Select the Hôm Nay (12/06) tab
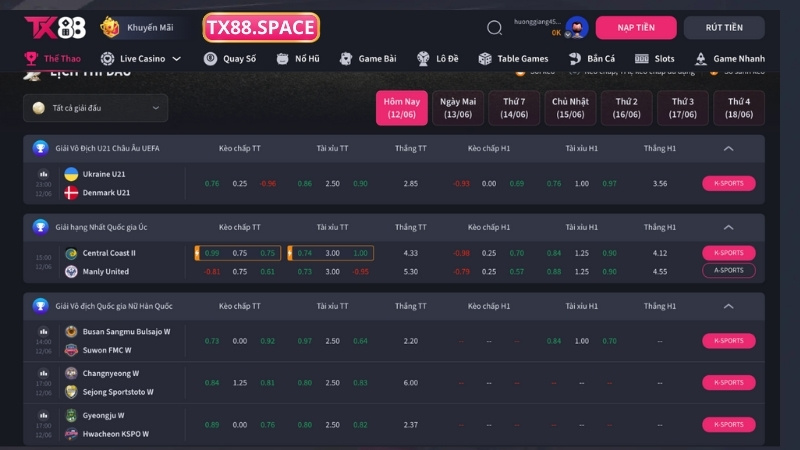The image size is (800, 450). 402,108
